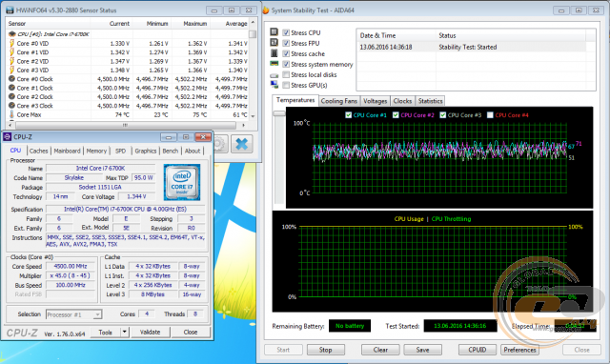Click the CPU-Z title bar icon
Screen dimensions: 610x364
[x=8, y=137]
